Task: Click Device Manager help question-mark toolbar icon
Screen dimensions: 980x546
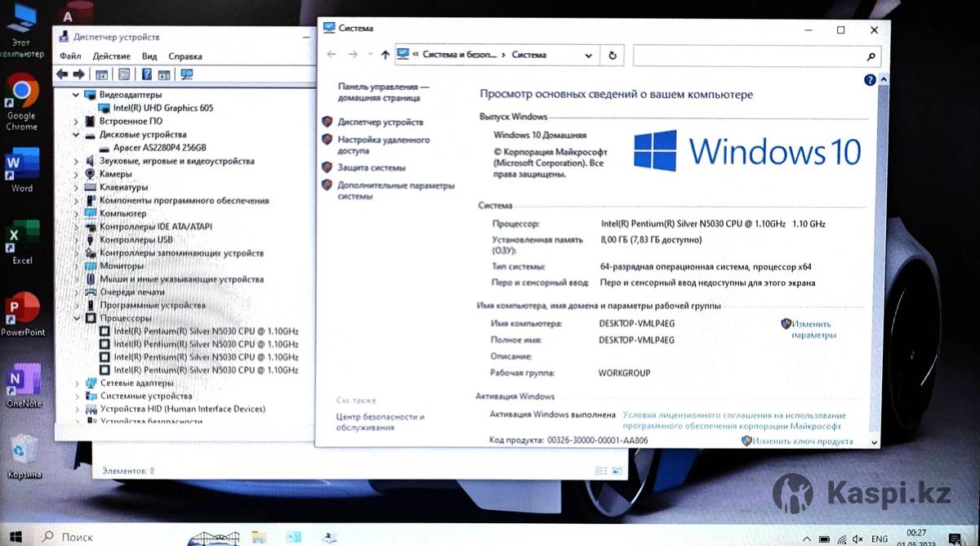Action: (147, 74)
